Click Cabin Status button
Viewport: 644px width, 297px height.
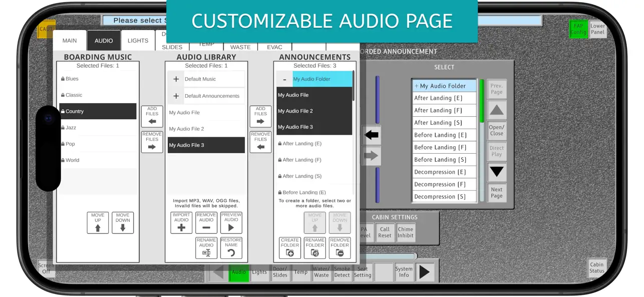coord(596,268)
